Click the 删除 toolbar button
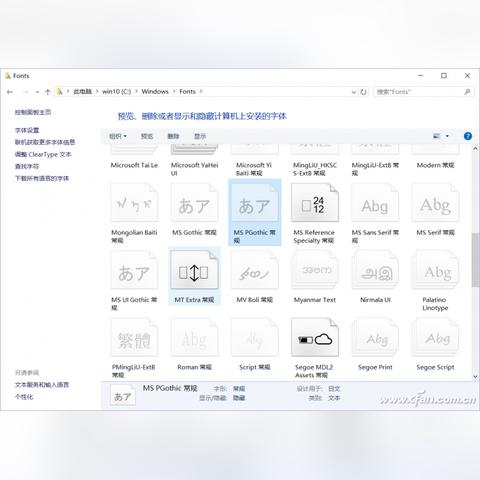This screenshot has height=480, width=480. 173,136
